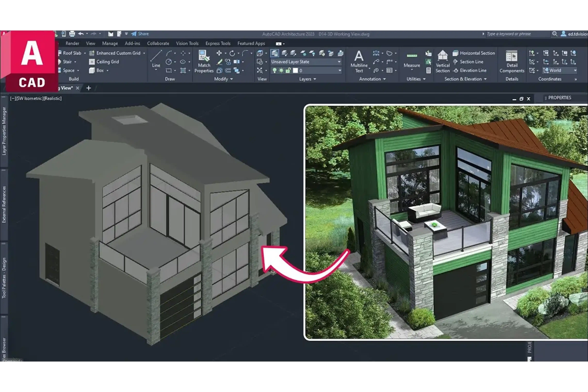This screenshot has height=392, width=588.
Task: Click the Share button
Action: (x=140, y=34)
